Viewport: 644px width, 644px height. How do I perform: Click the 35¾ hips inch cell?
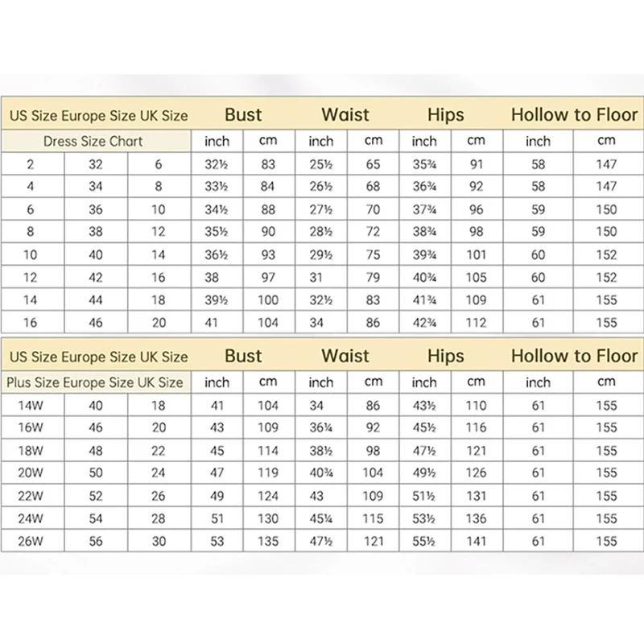424,164
